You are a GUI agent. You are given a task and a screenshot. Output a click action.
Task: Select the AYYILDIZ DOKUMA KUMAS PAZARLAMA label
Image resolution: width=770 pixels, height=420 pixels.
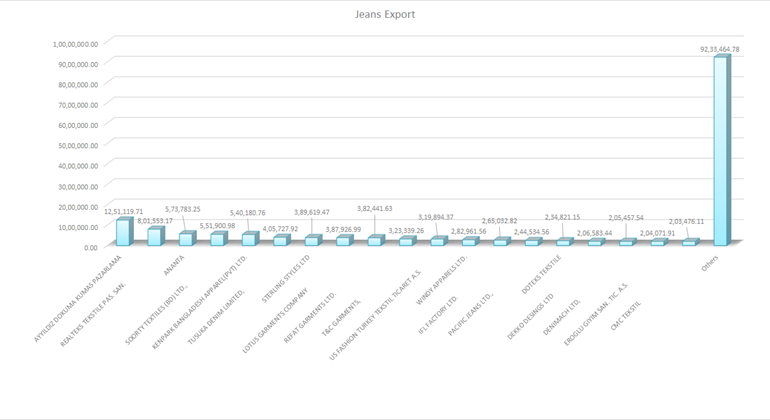(x=77, y=298)
